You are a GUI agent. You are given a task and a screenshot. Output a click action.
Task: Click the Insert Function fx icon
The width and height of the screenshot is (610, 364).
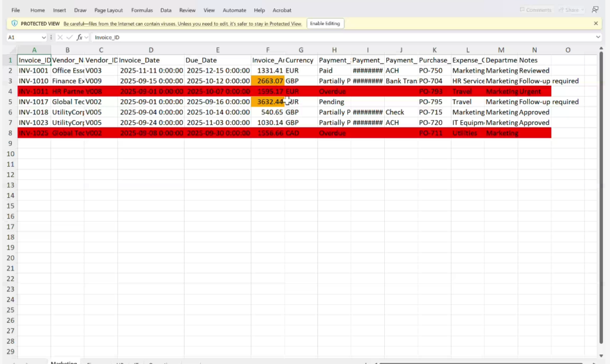(79, 37)
